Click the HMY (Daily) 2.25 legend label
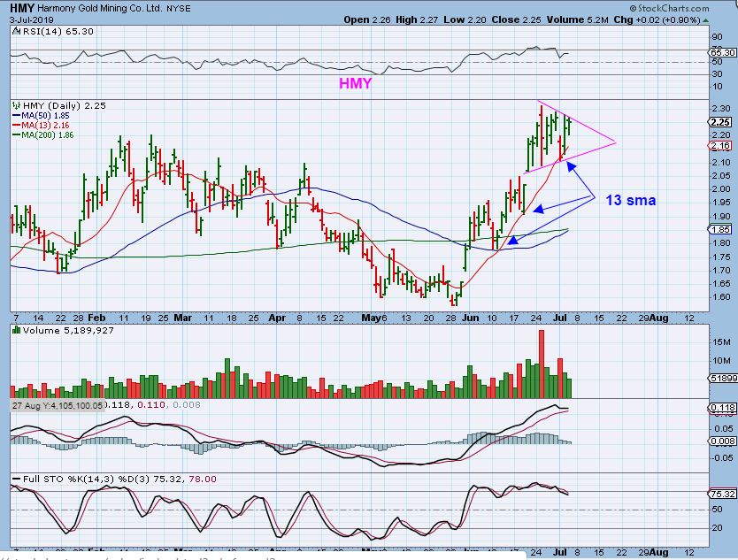Screen dimensions: 738x560 65,105
